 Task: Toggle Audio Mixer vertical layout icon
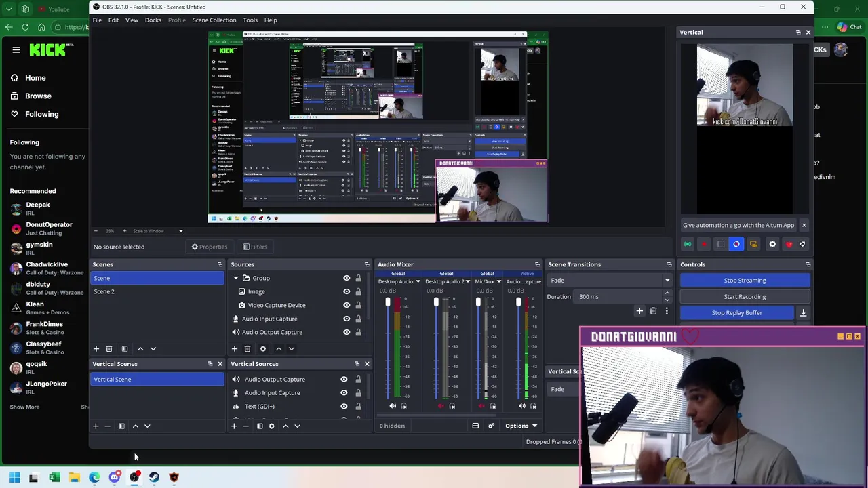pos(475,426)
